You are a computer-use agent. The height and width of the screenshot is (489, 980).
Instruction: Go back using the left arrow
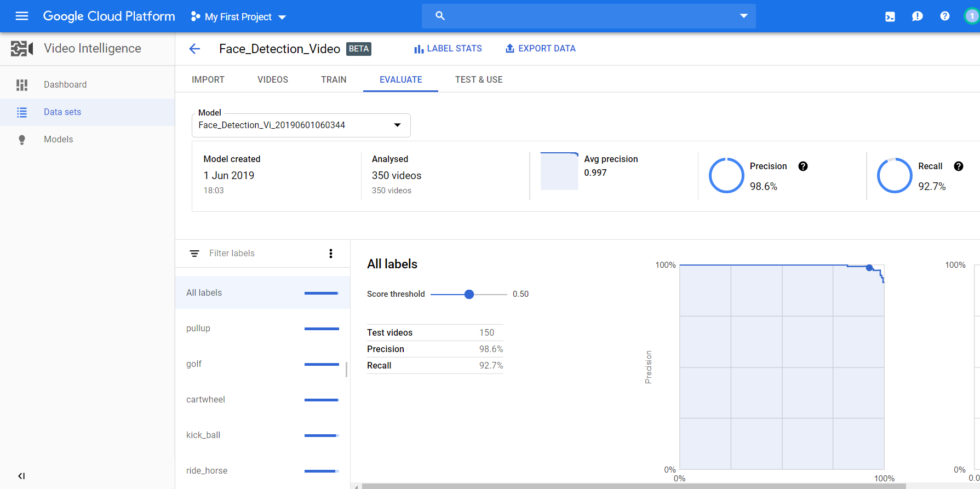coord(194,49)
